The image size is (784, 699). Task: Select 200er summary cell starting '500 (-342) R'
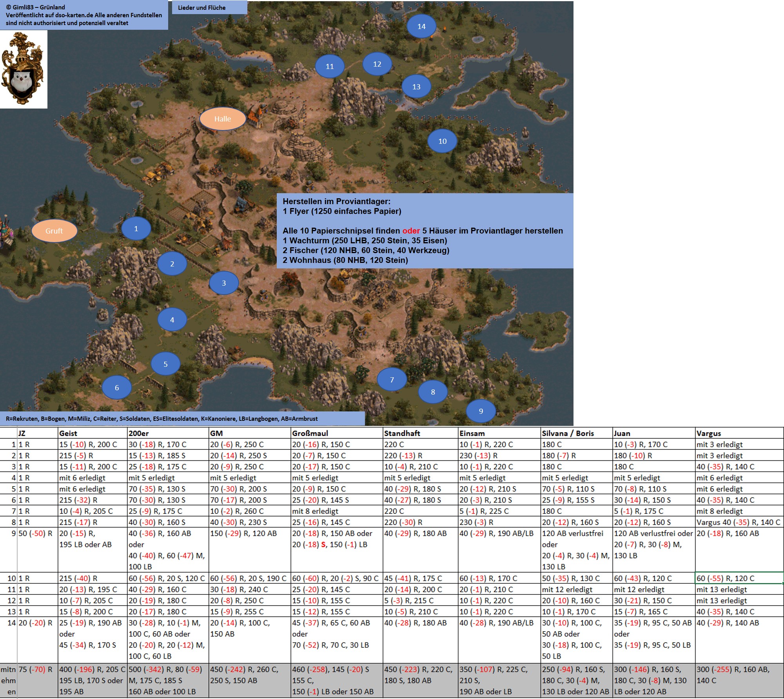point(168,681)
